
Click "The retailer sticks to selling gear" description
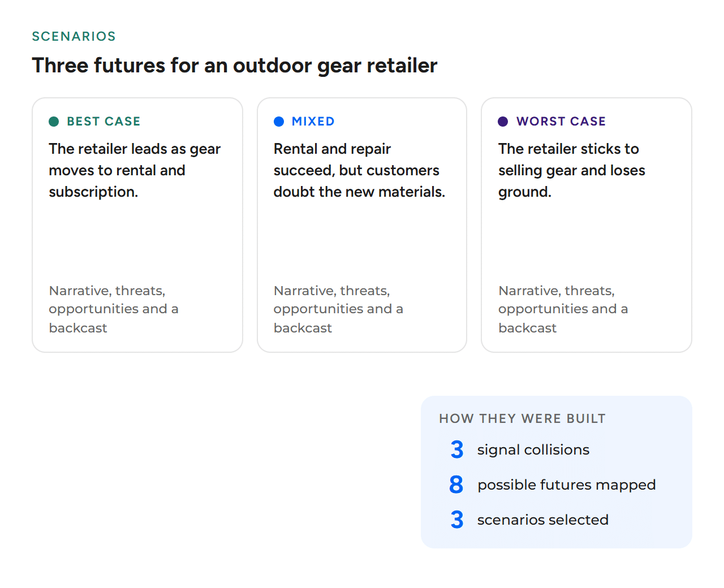pos(572,170)
